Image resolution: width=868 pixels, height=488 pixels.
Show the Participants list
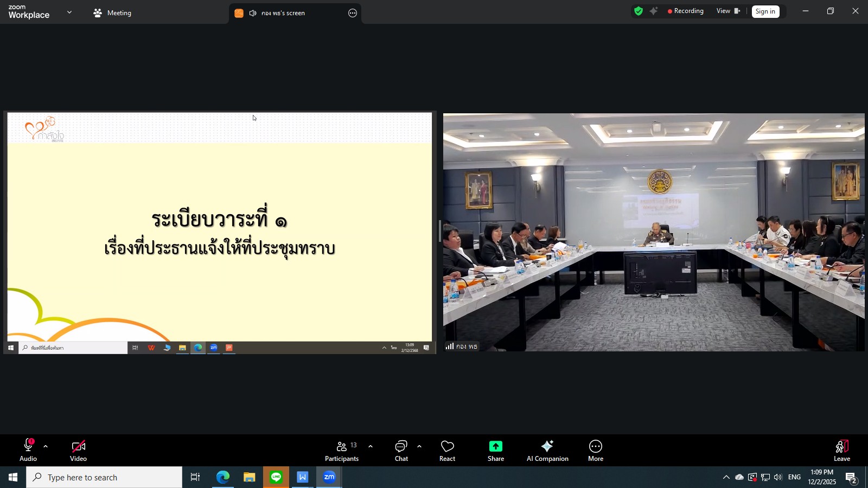(x=342, y=450)
